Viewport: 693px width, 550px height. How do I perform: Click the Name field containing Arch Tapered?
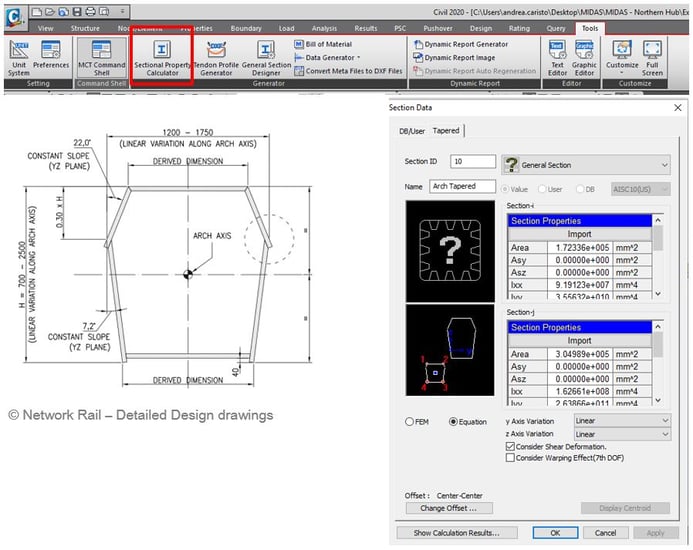(462, 186)
